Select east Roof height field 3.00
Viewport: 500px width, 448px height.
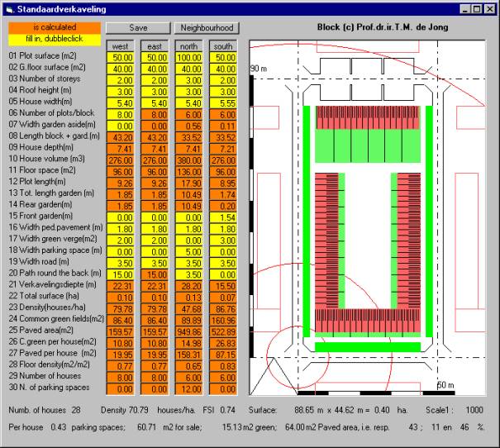click(x=155, y=92)
